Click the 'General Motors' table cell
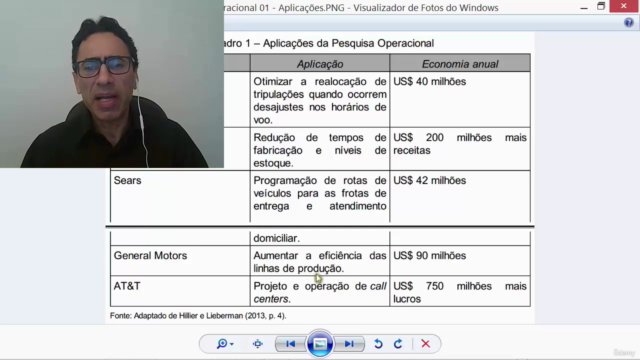The image size is (640, 360). tap(180, 261)
